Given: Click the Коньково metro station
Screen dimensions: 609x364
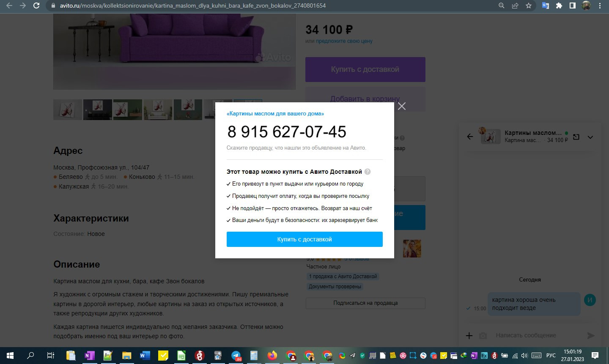Looking at the screenshot, I should 142,177.
